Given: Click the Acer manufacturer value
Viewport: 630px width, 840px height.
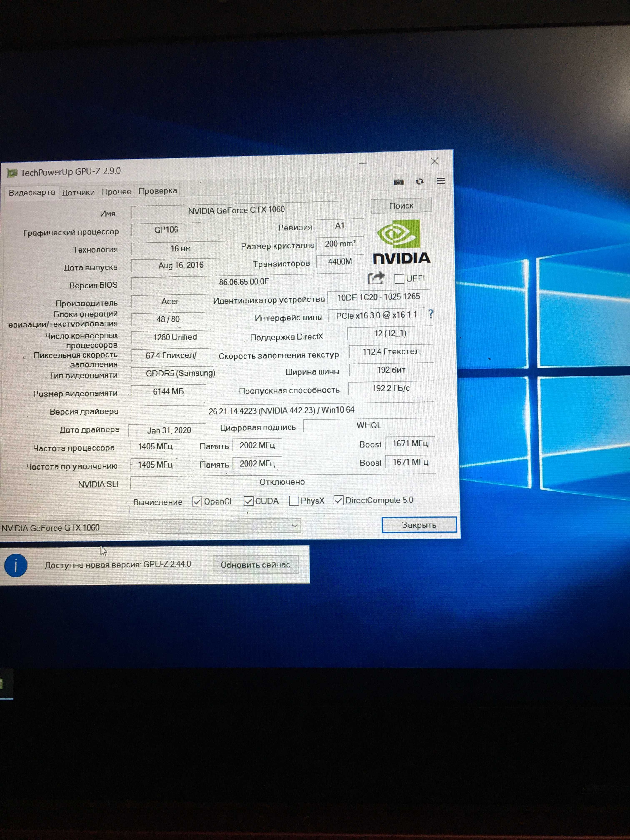Looking at the screenshot, I should pyautogui.click(x=170, y=301).
